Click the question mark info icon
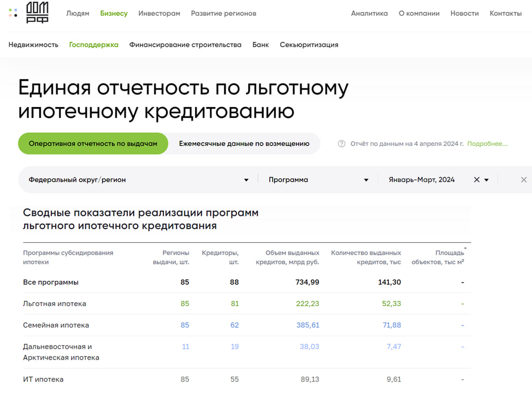 point(342,144)
